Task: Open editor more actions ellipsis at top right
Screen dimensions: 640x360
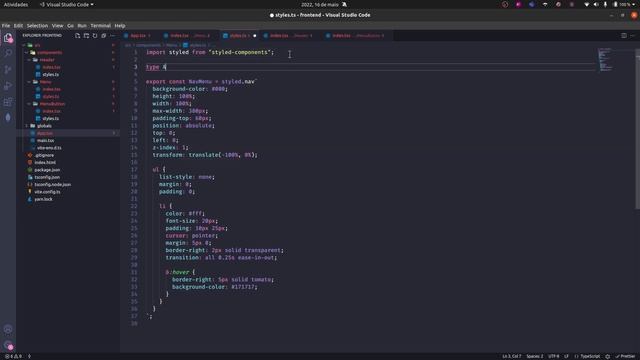Action: coord(633,36)
